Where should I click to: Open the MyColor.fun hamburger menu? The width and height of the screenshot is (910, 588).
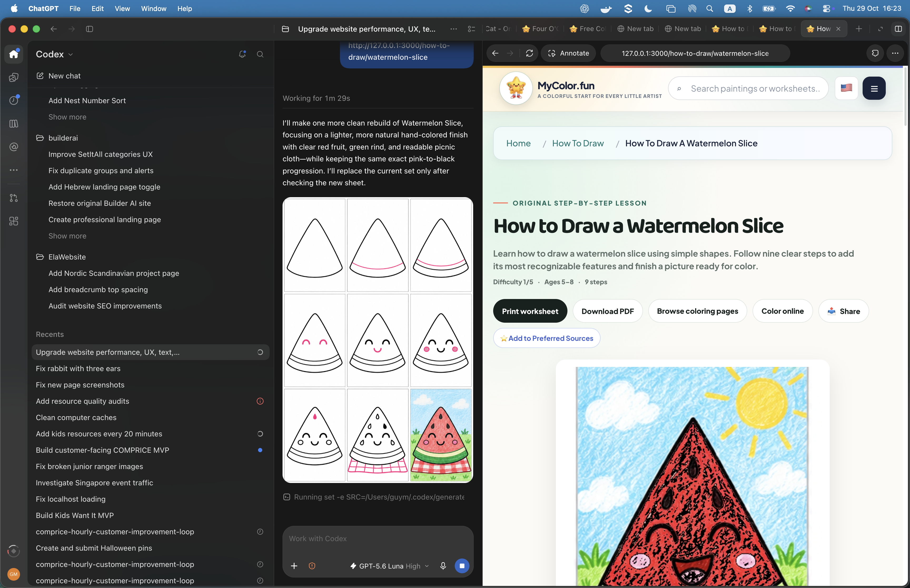pyautogui.click(x=874, y=88)
